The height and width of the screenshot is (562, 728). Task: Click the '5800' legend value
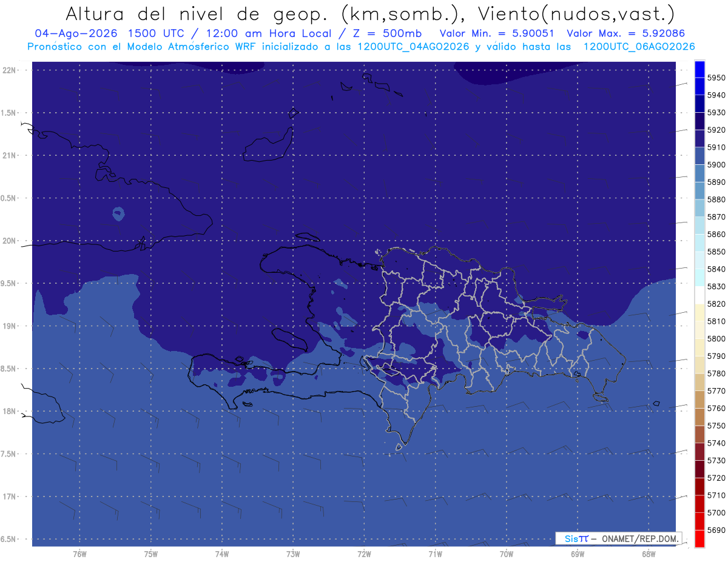(x=716, y=339)
